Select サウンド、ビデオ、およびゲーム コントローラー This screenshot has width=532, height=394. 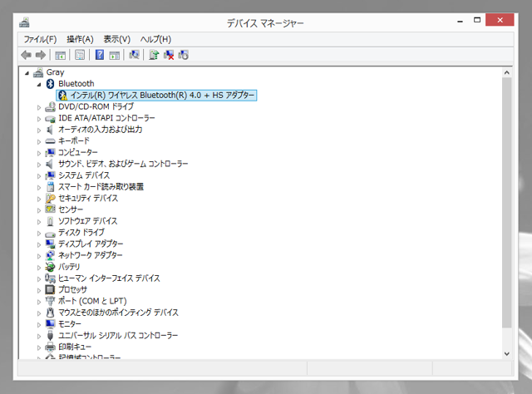123,164
